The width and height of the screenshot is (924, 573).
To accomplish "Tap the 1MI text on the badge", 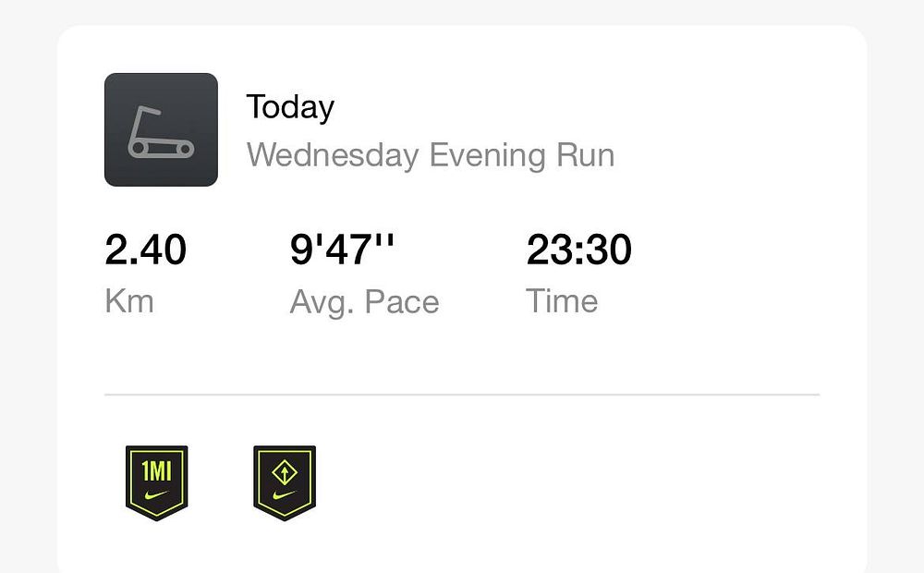I will (x=156, y=471).
